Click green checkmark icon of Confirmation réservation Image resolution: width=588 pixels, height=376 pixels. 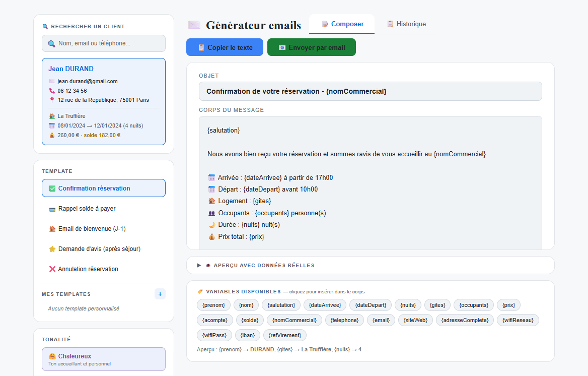[52, 189]
